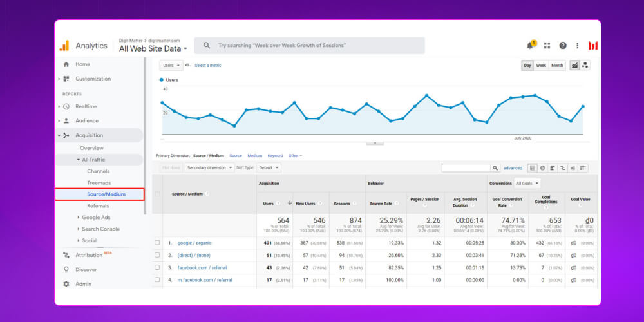Click the Home icon in sidebar
Screen dimensions: 644x322
(x=66, y=64)
